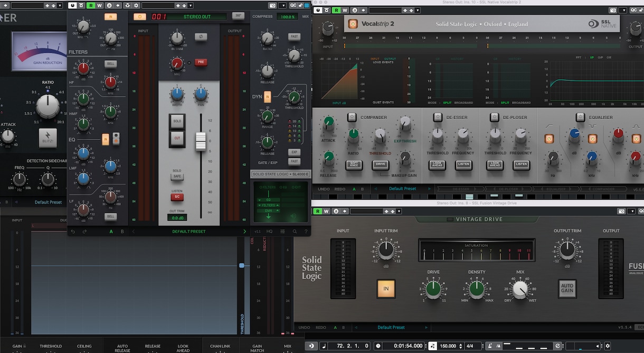
Task: Click the CUT button on channel strip
Action: [177, 138]
